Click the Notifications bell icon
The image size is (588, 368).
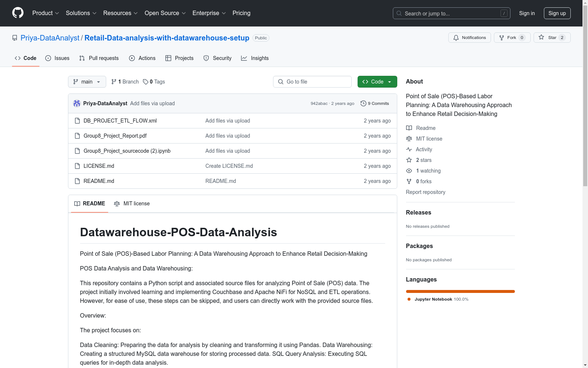click(456, 38)
